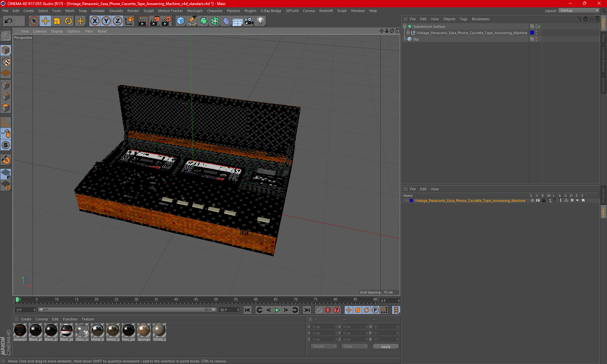
Task: Collapse the Subdivision Surface tree item
Action: coord(405,27)
